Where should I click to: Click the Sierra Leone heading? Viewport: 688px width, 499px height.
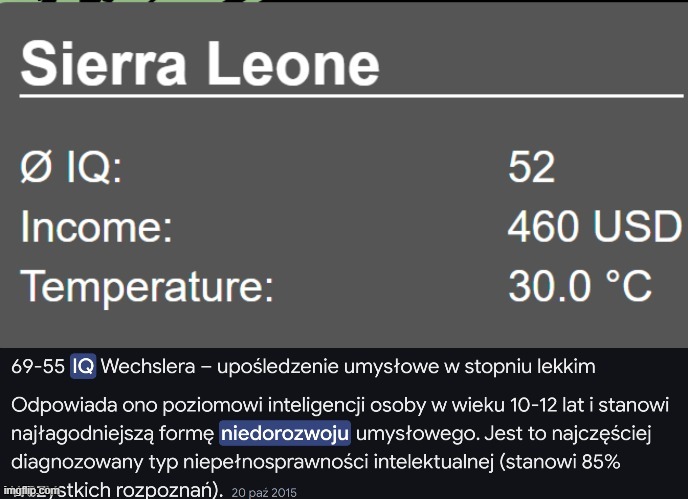200,66
